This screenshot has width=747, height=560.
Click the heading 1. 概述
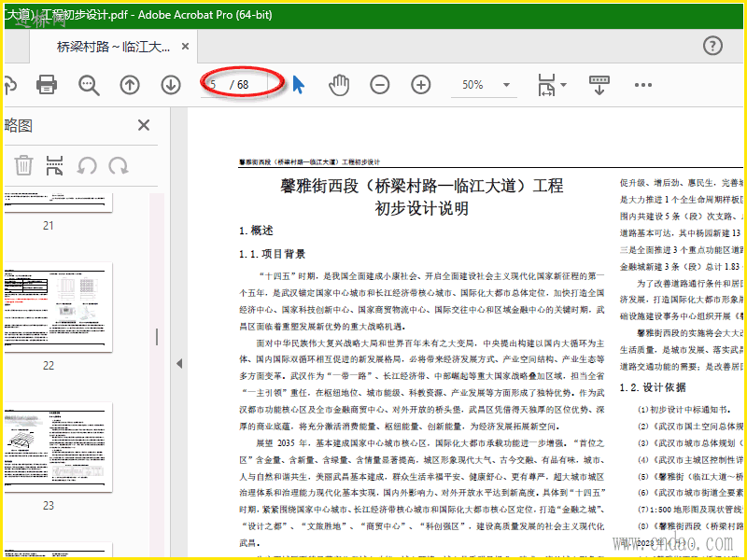(x=256, y=231)
